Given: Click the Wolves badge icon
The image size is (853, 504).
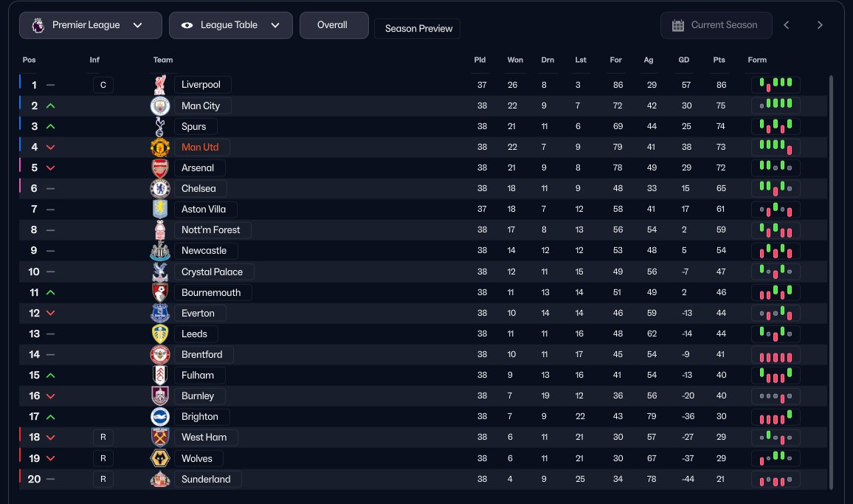Looking at the screenshot, I should click(160, 458).
